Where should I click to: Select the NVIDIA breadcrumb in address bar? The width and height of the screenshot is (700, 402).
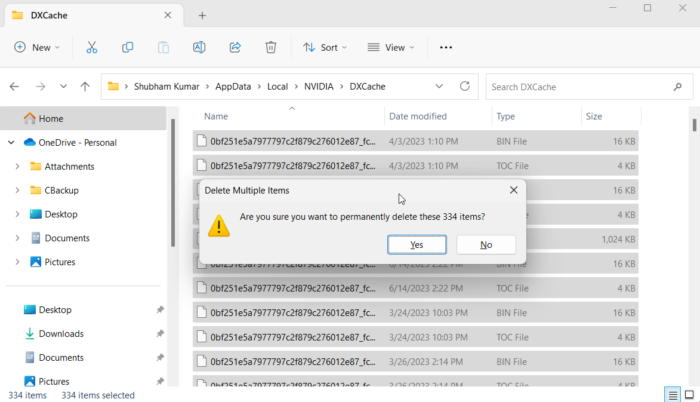coord(318,87)
